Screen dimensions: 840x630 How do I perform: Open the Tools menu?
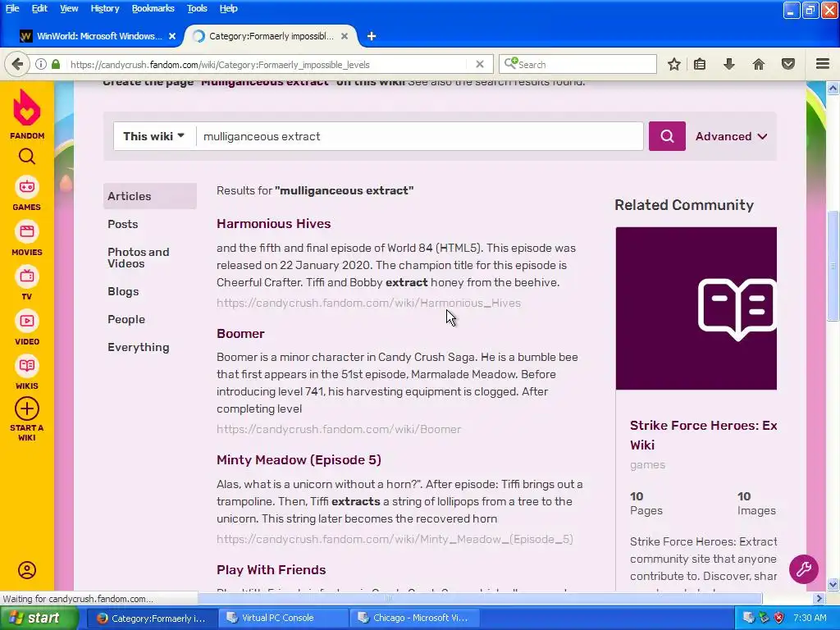pyautogui.click(x=197, y=8)
